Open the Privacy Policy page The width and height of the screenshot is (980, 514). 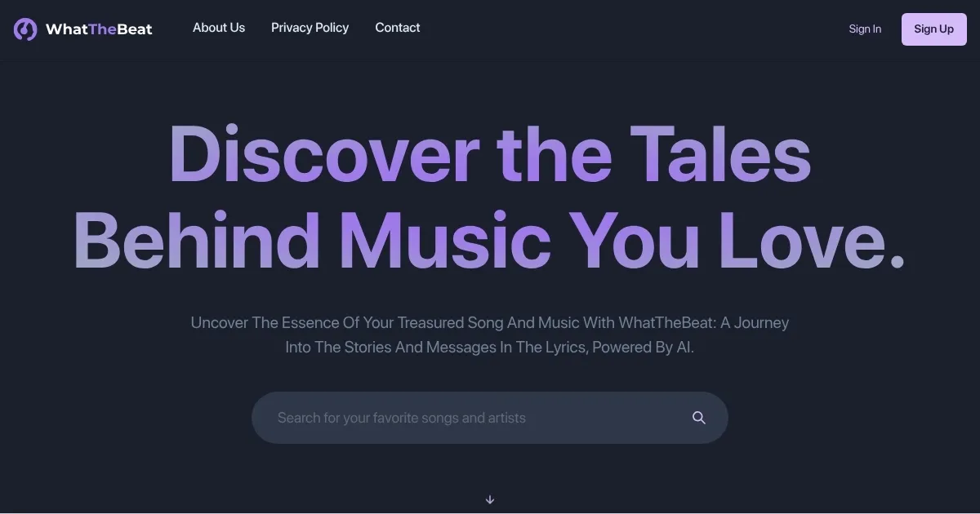(x=310, y=28)
